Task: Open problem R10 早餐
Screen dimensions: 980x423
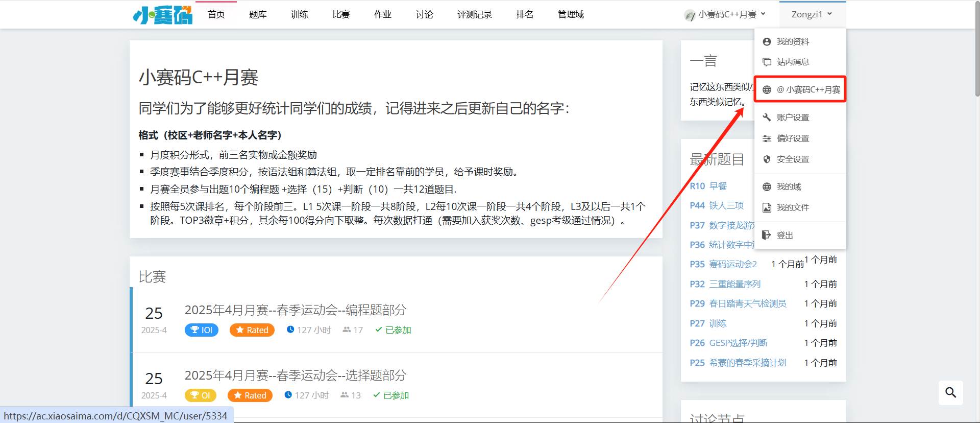Action: tap(708, 186)
